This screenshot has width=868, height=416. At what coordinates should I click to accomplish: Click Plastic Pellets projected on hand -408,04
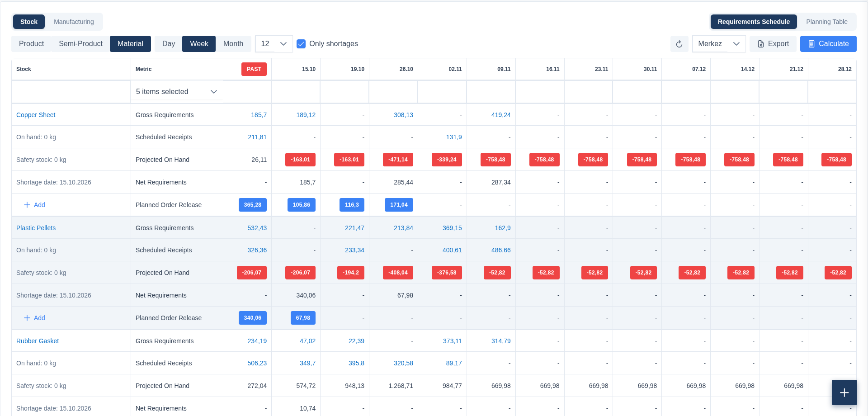398,273
